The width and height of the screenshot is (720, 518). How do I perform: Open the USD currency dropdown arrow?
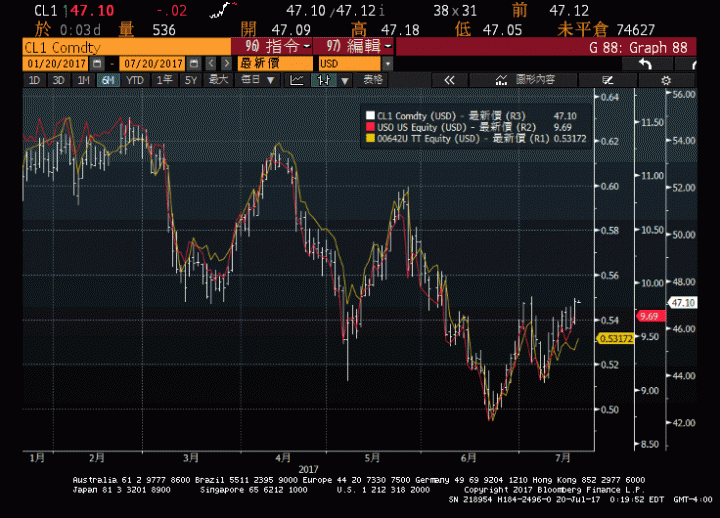(388, 64)
